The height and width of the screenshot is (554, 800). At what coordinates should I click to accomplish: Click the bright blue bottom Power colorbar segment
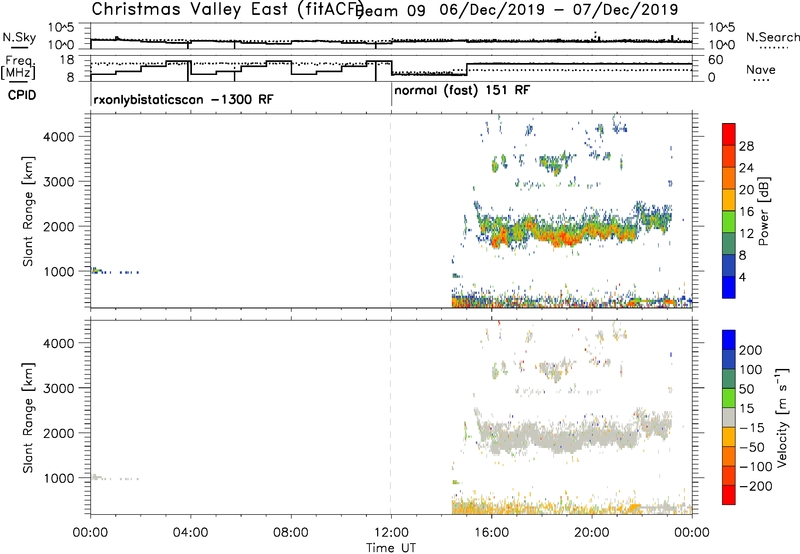(x=729, y=287)
